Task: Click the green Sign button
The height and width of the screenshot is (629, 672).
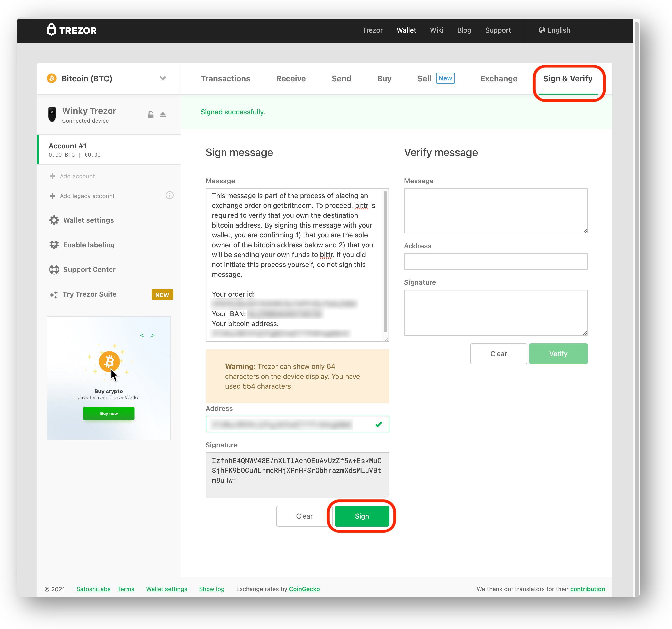Action: pos(362,516)
